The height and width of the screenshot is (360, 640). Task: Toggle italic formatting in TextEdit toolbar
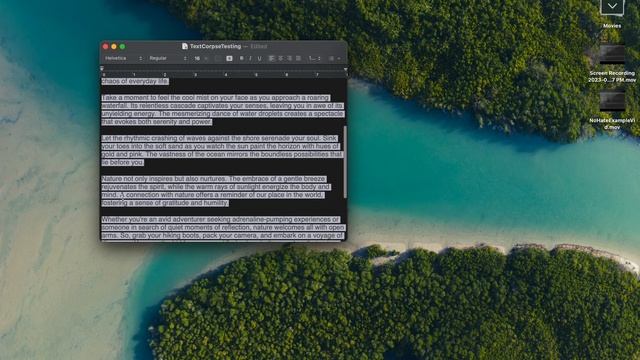click(x=250, y=58)
